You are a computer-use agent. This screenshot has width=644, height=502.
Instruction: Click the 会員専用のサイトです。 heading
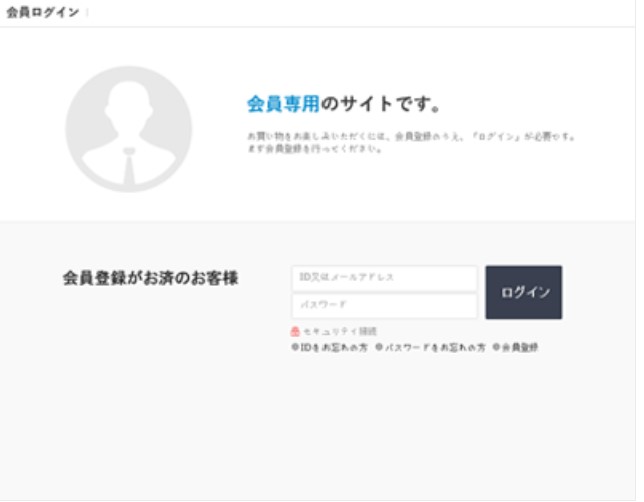(x=343, y=104)
